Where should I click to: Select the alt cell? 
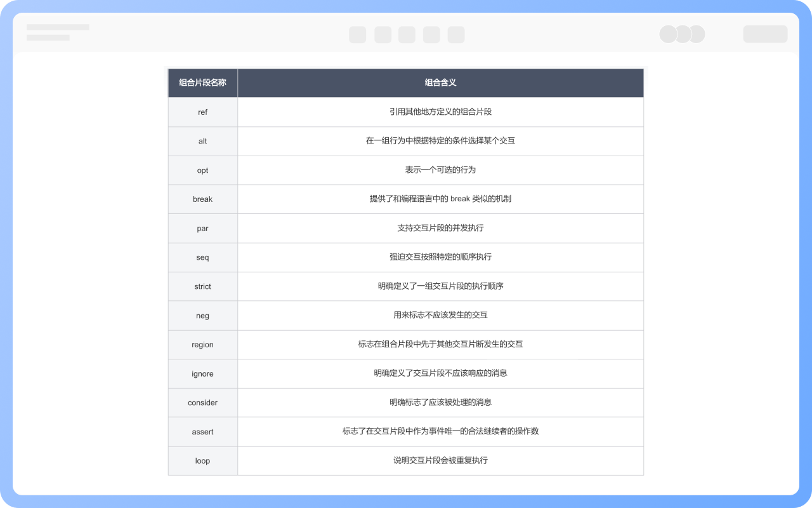click(202, 141)
